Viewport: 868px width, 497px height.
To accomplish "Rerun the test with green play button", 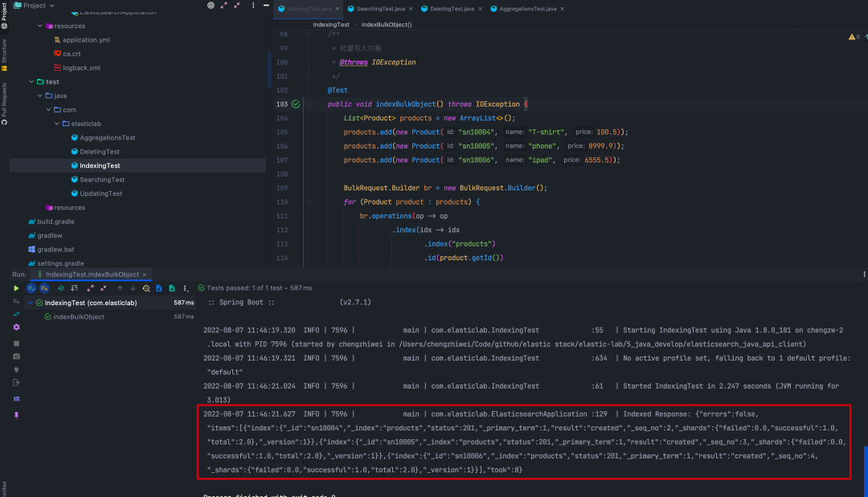I will [x=16, y=288].
